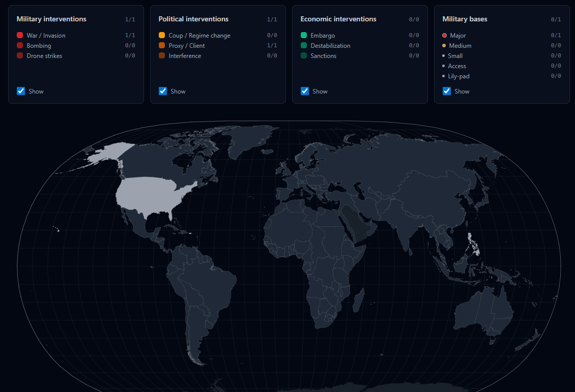575x392 pixels.
Task: Select the Proxy / Client legend entry
Action: pyautogui.click(x=186, y=46)
